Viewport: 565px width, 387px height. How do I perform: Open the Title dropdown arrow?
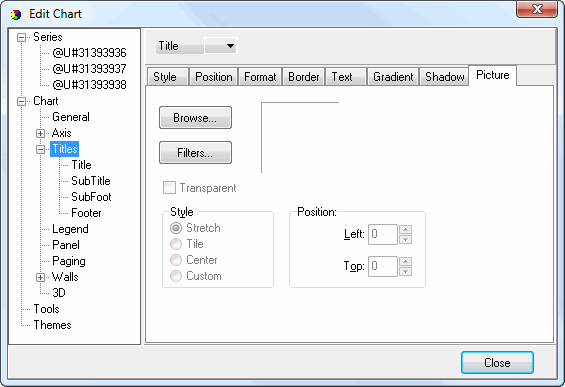(230, 46)
